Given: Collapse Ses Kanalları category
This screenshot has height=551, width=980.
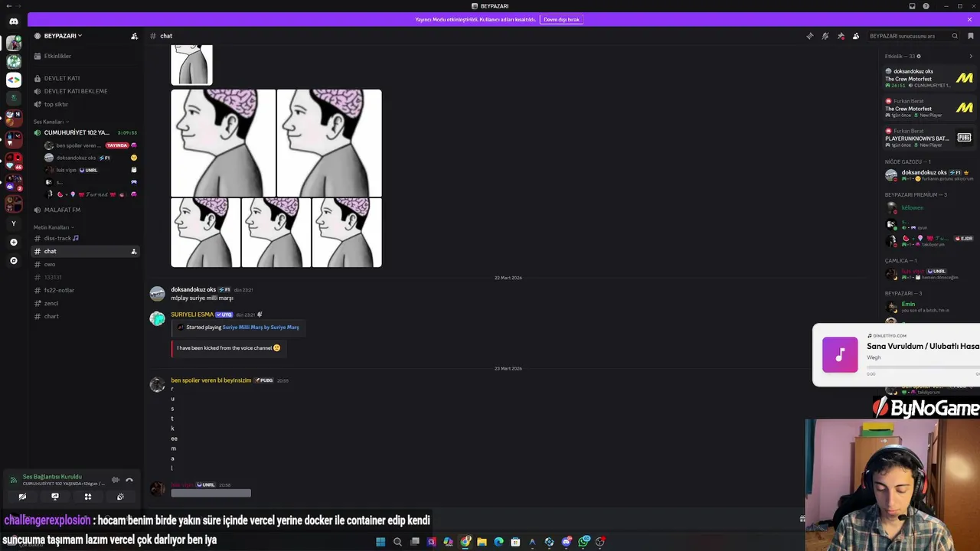Looking at the screenshot, I should [x=51, y=122].
